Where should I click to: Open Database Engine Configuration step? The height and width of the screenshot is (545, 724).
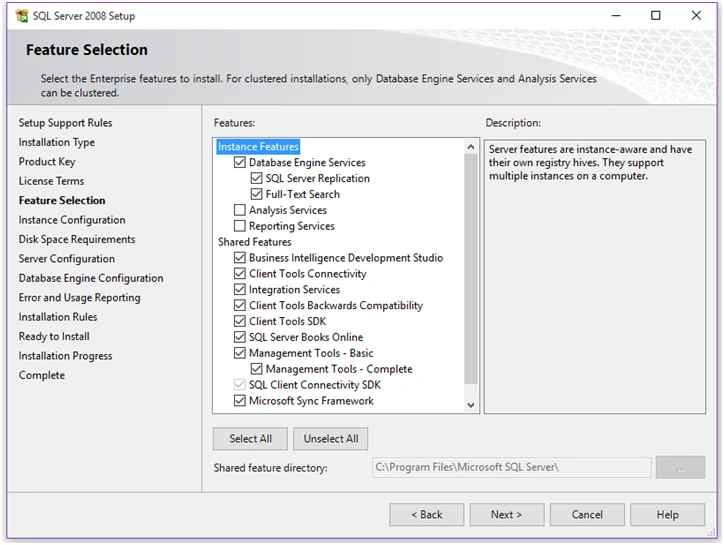[x=91, y=278]
